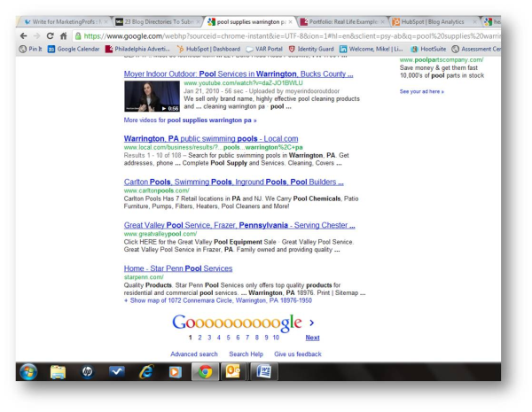Image resolution: width=532 pixels, height=412 pixels.
Task: Go to results page 6
Action: (x=238, y=338)
